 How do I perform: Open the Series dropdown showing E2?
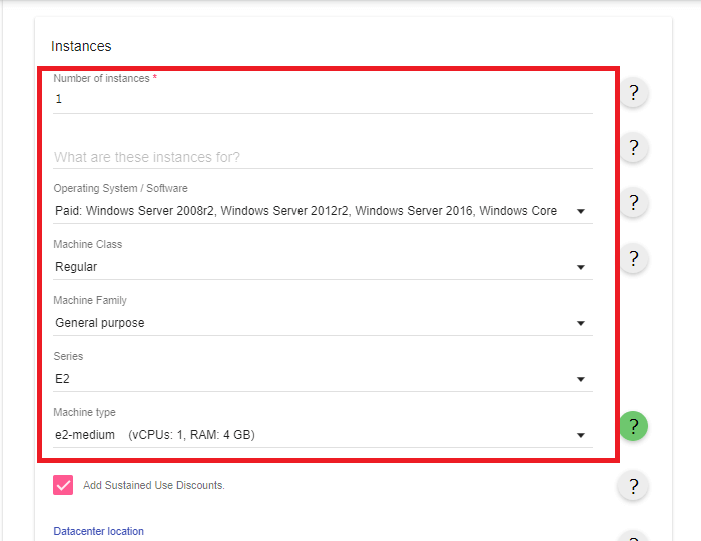click(x=323, y=379)
